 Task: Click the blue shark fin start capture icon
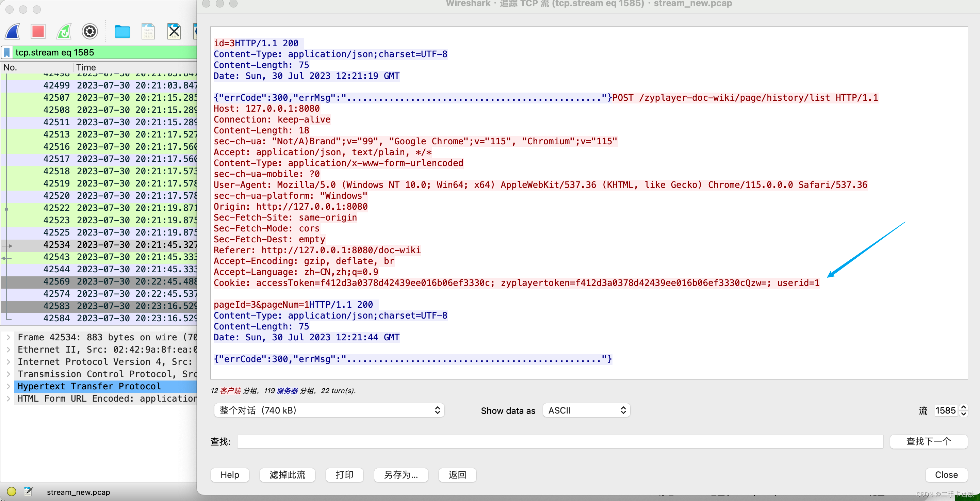point(13,32)
